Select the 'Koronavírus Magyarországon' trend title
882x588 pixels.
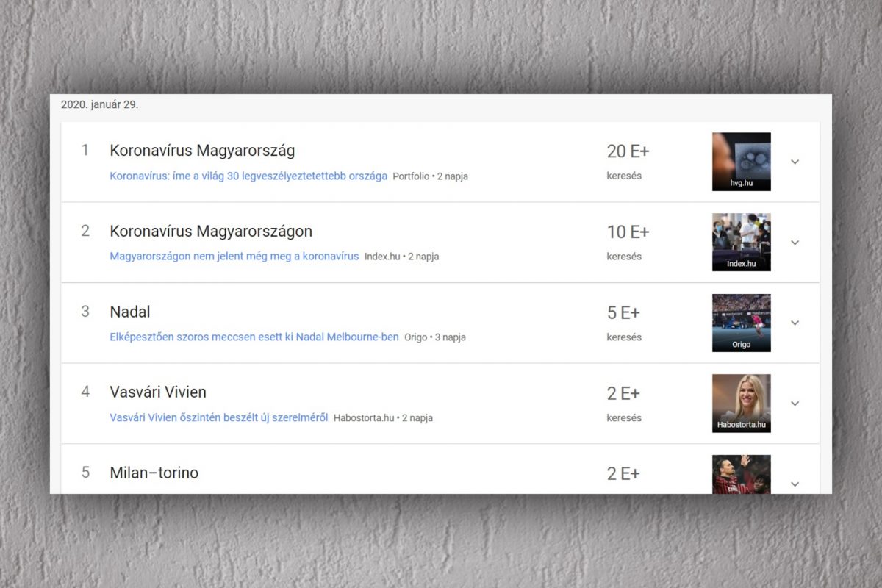coord(211,232)
